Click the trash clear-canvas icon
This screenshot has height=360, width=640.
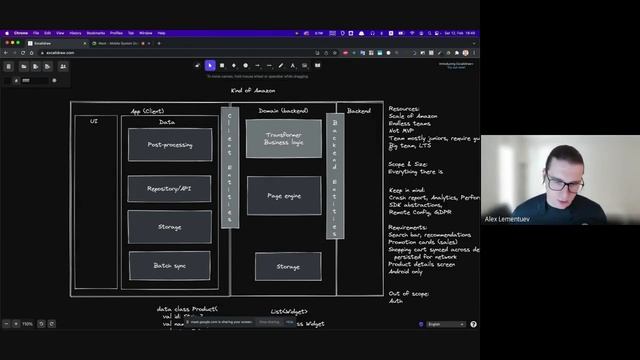coord(9,67)
